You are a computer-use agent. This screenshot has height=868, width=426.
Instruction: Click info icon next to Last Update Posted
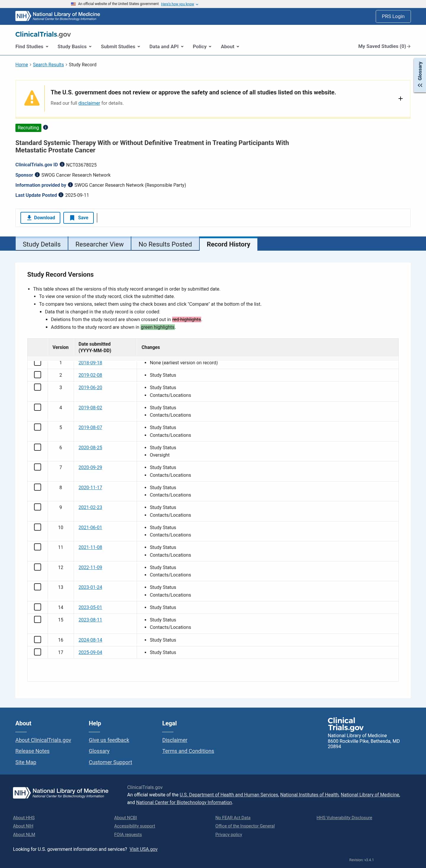pos(61,195)
